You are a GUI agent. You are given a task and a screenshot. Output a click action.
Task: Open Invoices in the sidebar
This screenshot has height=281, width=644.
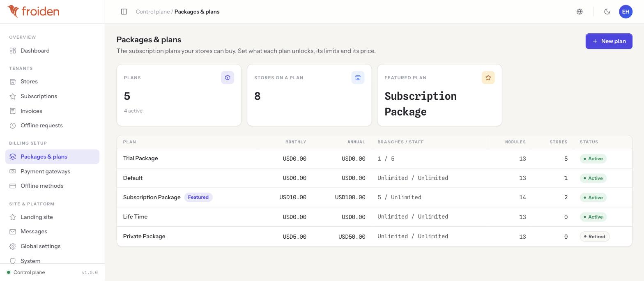52,111
